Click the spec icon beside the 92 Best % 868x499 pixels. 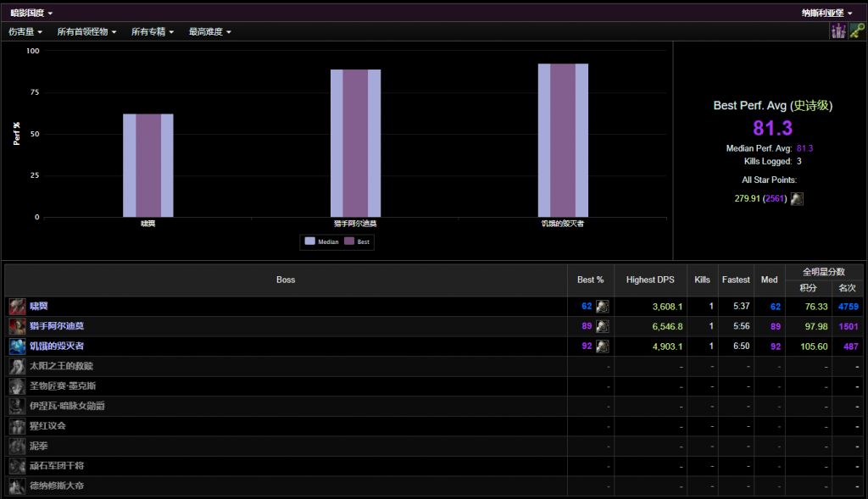click(x=602, y=347)
